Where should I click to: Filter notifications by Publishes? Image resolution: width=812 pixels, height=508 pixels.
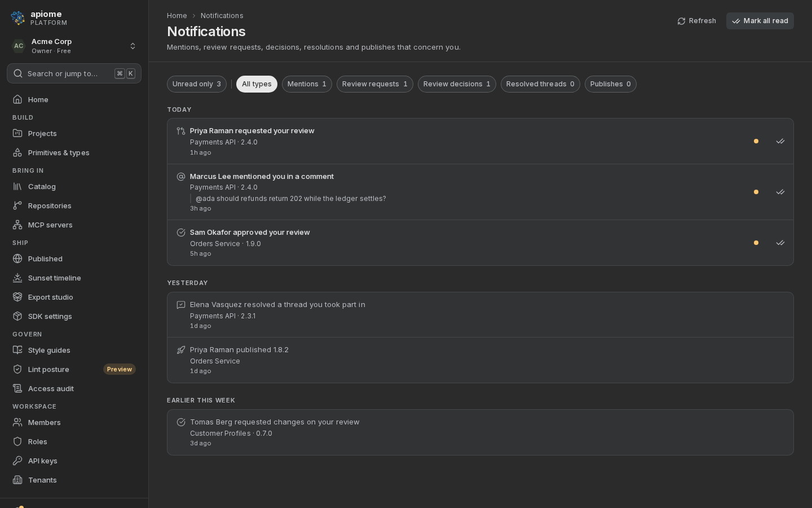pyautogui.click(x=611, y=84)
